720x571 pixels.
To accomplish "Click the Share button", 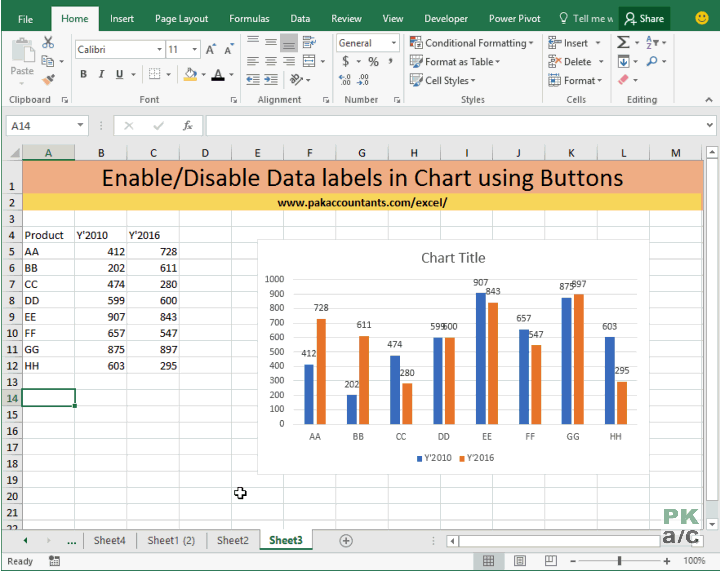I will (x=644, y=19).
